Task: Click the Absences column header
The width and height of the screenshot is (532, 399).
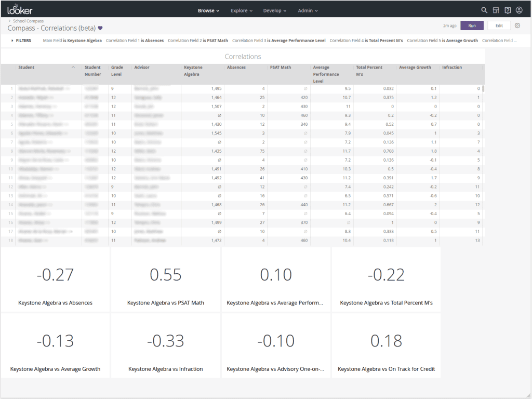Action: point(236,68)
